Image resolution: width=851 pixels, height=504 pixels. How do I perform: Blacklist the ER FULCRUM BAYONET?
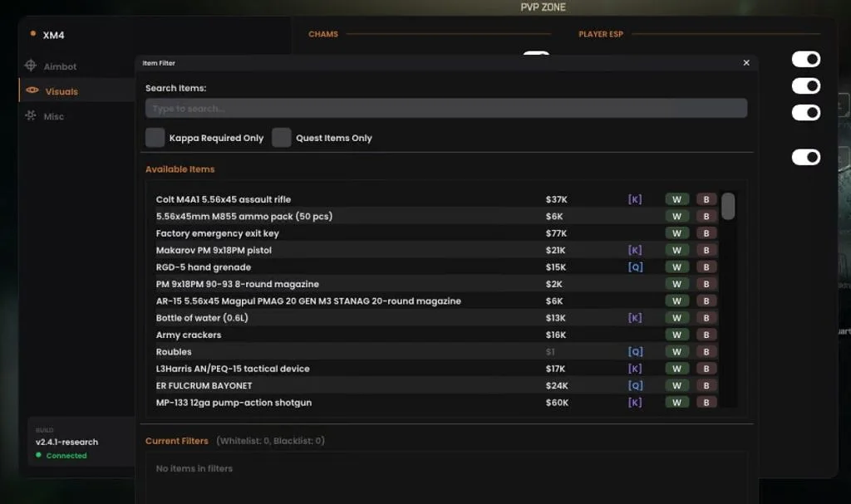click(706, 385)
